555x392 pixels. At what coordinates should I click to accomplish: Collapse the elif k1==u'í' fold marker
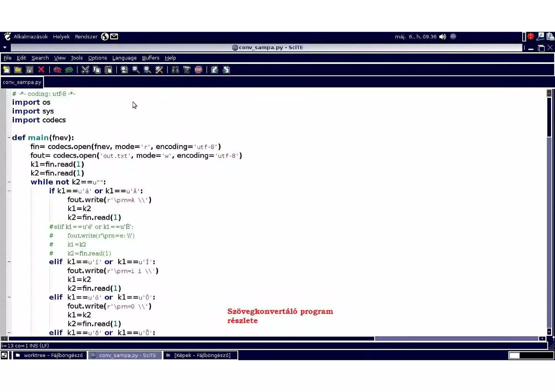coord(9,262)
